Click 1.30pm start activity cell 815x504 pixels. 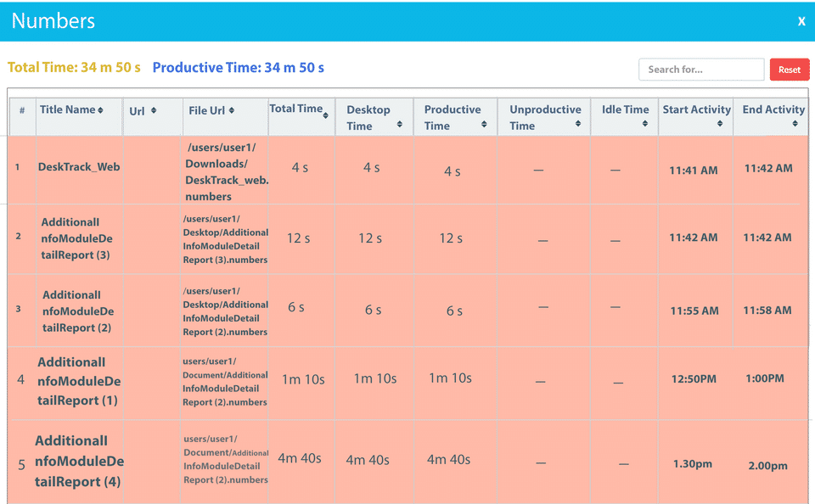[x=693, y=464]
